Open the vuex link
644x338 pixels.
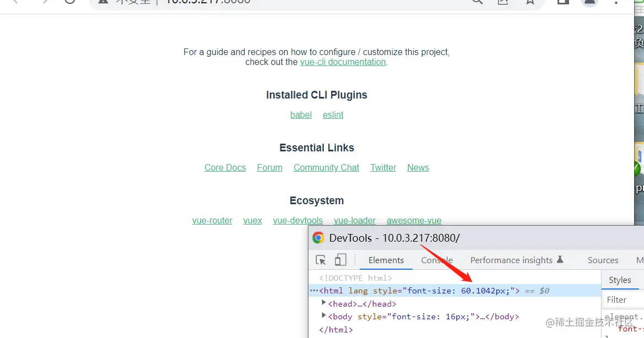253,221
